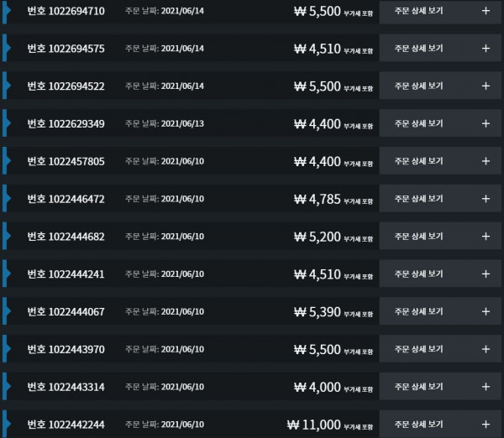Click the ₩4,785 order price
504x438 pixels.
pyautogui.click(x=317, y=199)
